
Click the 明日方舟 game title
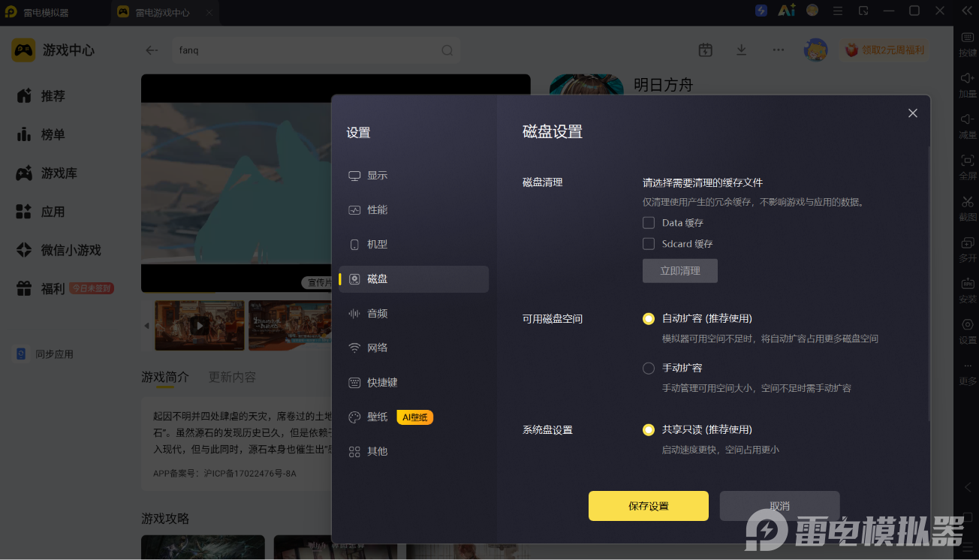click(663, 85)
